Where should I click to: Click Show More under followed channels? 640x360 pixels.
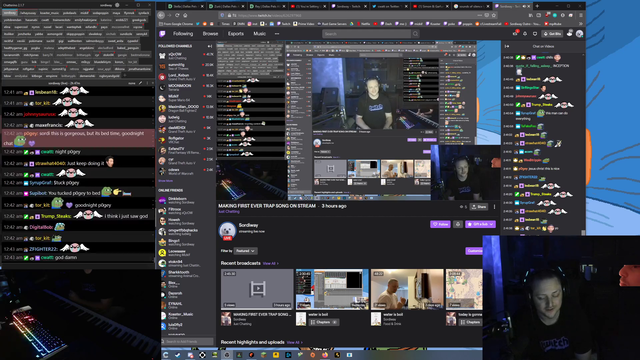(x=165, y=181)
